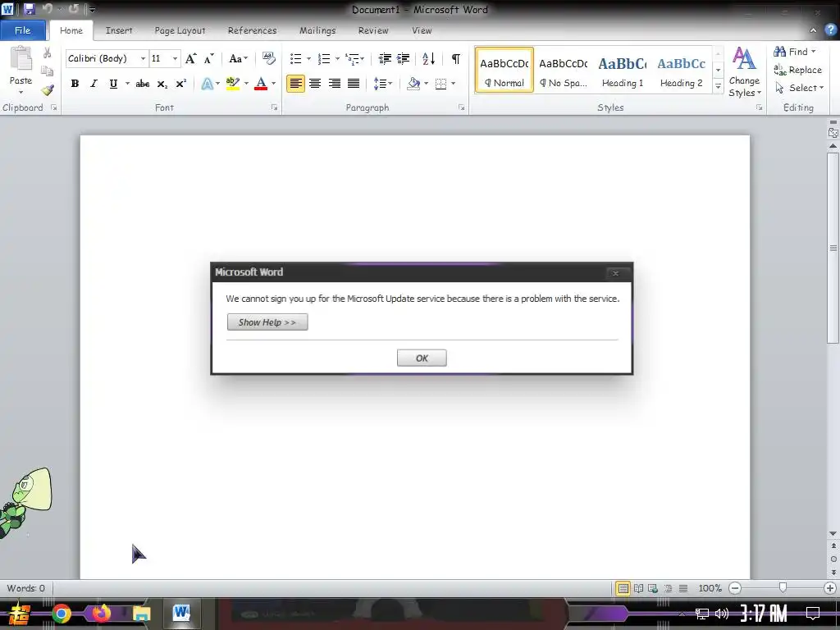Click the Replace button
Viewport: 840px width, 630px height.
798,71
